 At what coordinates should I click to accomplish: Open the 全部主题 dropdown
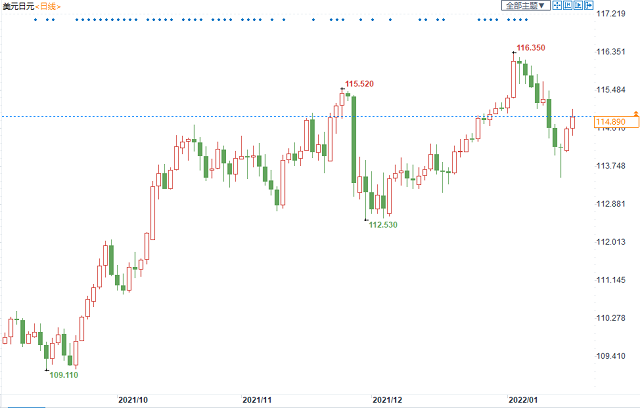(525, 6)
